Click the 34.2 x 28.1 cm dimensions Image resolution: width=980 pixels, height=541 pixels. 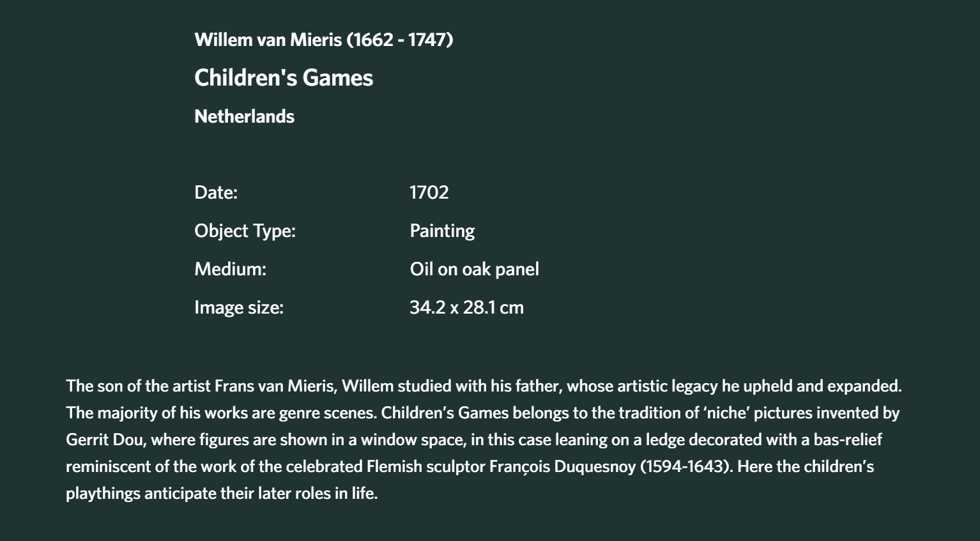(x=466, y=307)
